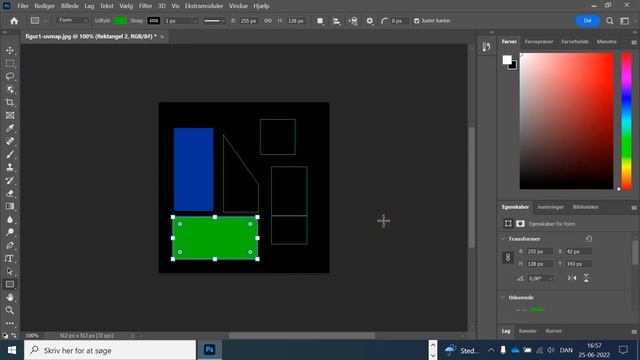Go to the Home screen icon
This screenshot has width=640, height=360.
click(14, 21)
